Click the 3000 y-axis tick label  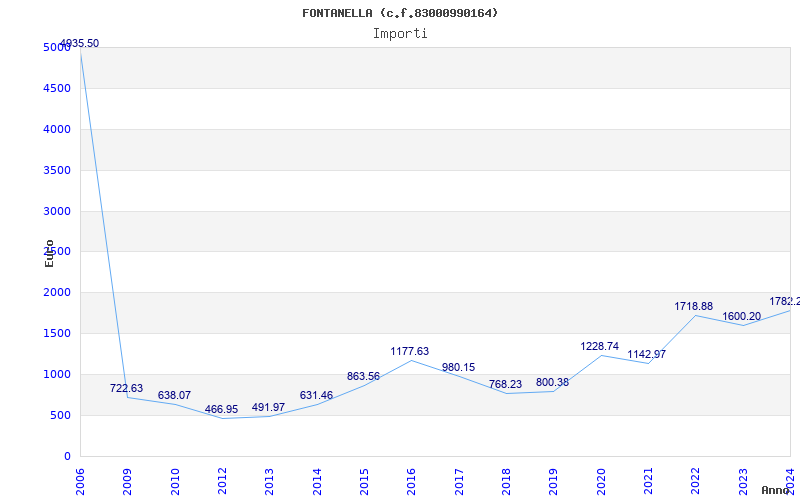tap(57, 211)
